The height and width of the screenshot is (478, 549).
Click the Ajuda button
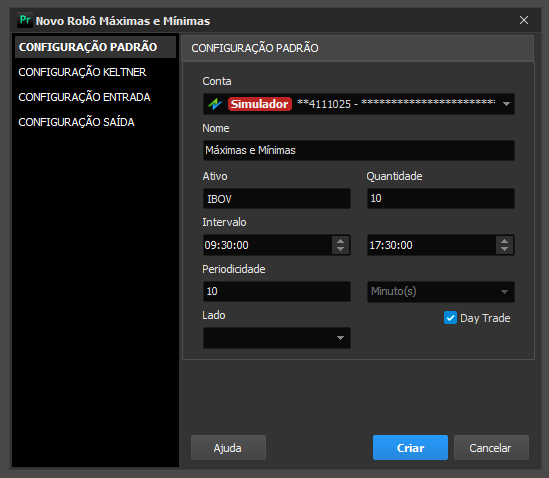pos(228,448)
